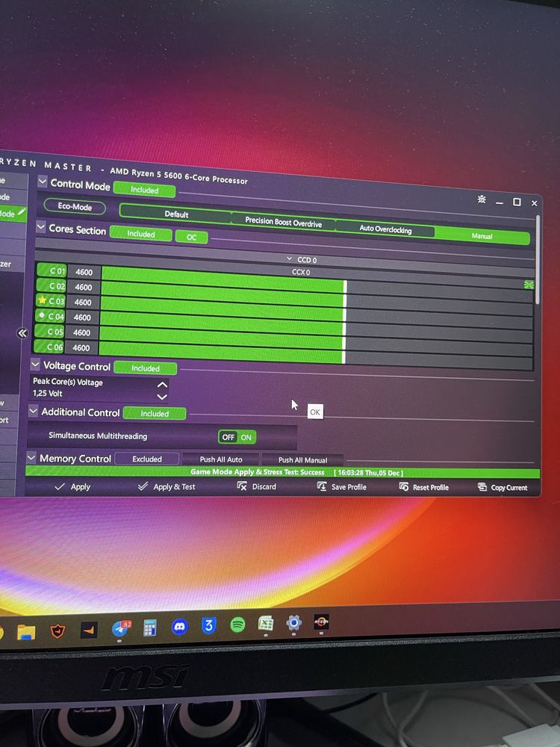Click the Apply button
560x747 pixels.
(72, 486)
